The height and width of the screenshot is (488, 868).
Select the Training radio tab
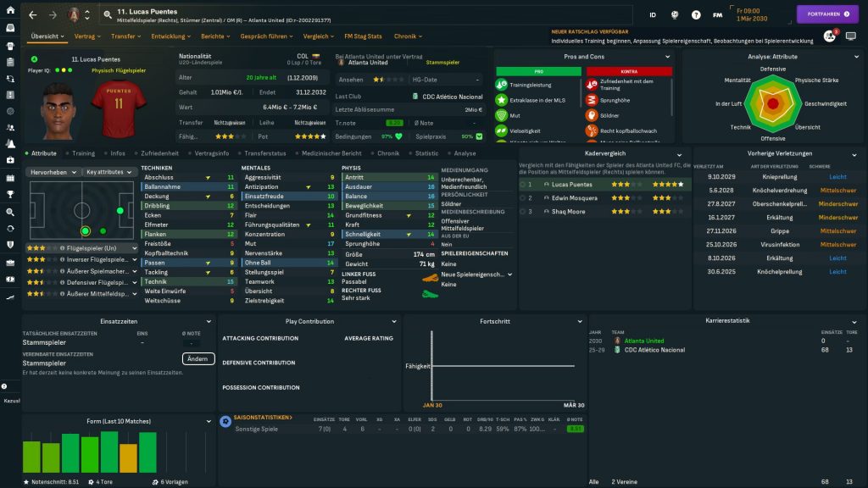(83, 153)
